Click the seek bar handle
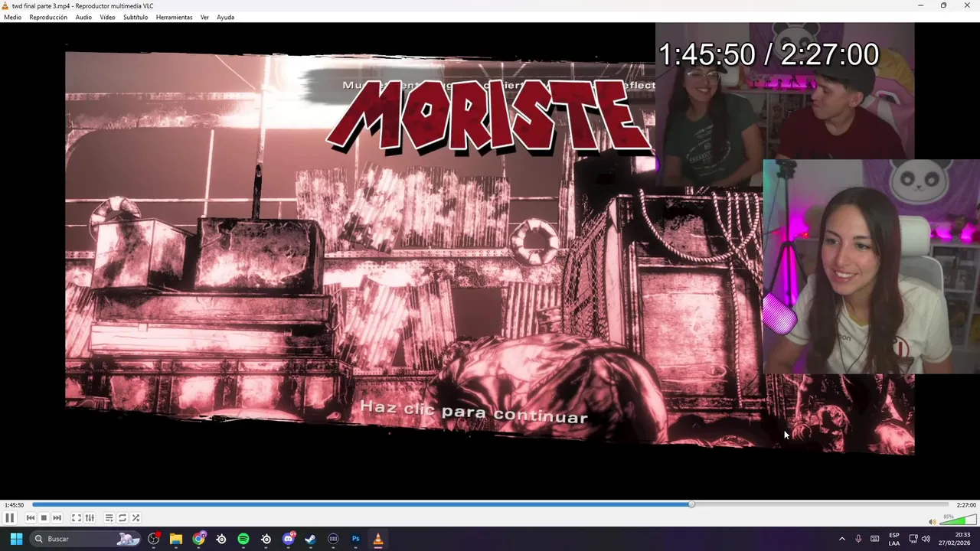The width and height of the screenshot is (980, 551). (x=691, y=504)
